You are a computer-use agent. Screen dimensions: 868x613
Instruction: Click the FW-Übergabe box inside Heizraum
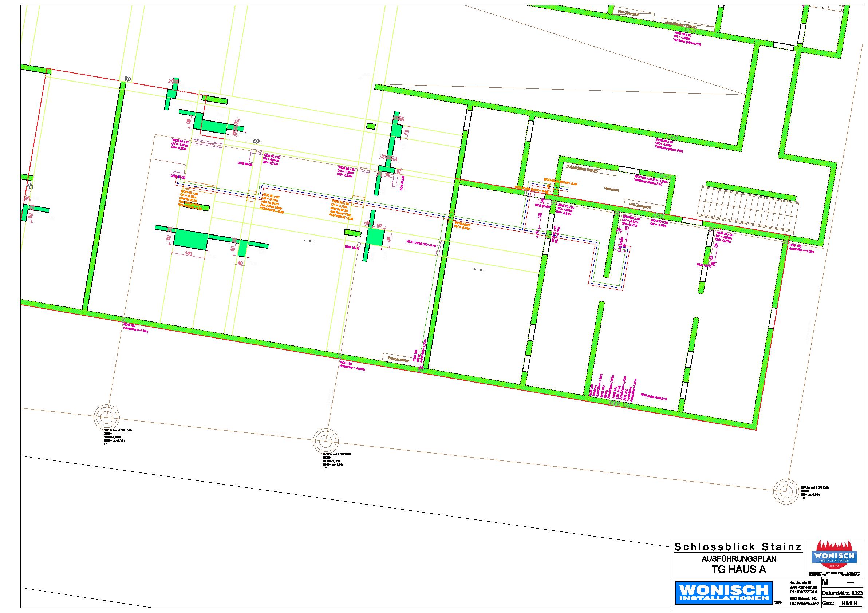pos(640,206)
